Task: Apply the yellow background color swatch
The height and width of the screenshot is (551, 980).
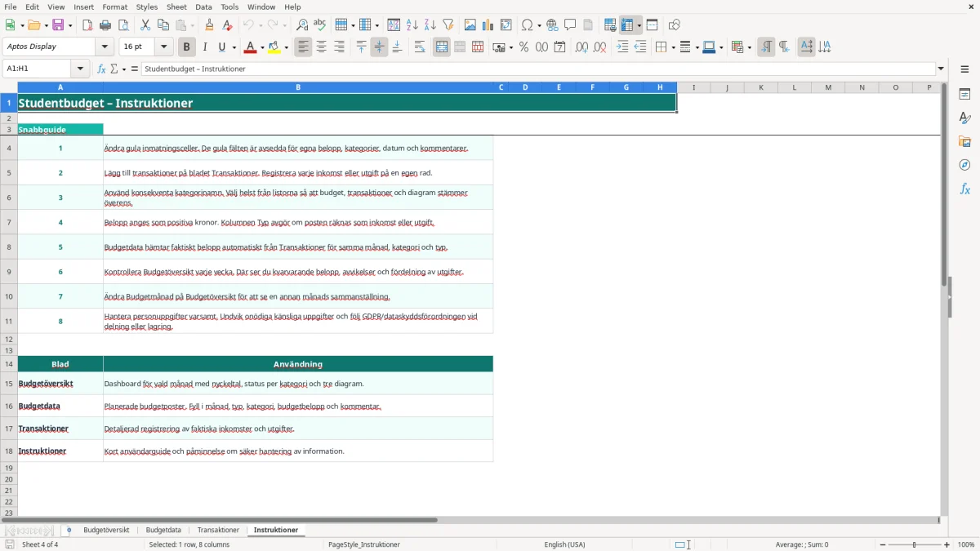Action: pos(274,47)
